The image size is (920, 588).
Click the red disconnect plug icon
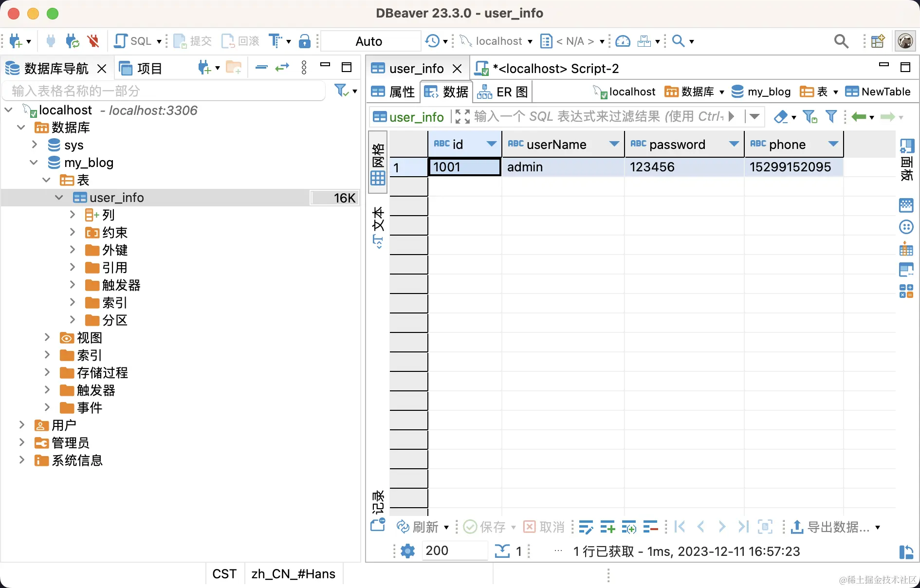93,41
